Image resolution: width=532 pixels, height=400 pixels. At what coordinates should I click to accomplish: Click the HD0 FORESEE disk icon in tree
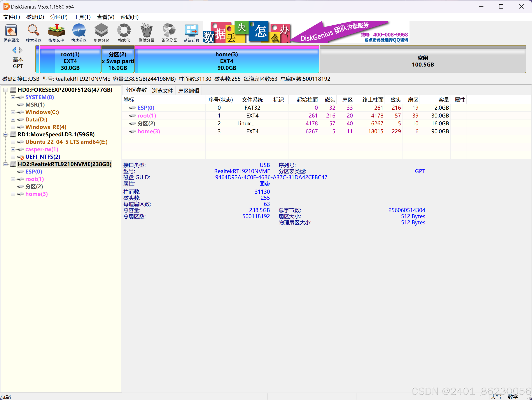(x=13, y=90)
